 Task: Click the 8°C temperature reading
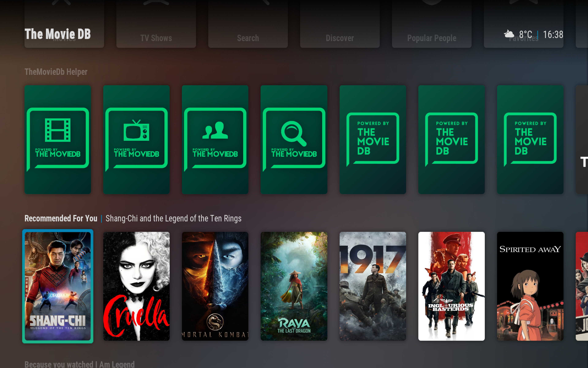[x=526, y=34]
